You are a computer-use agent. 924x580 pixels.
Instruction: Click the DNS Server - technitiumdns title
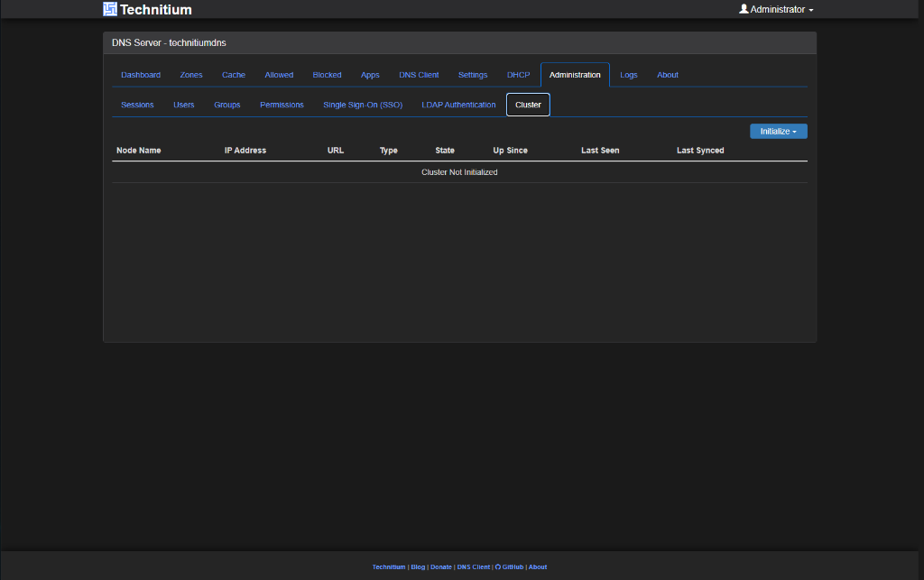click(x=169, y=43)
